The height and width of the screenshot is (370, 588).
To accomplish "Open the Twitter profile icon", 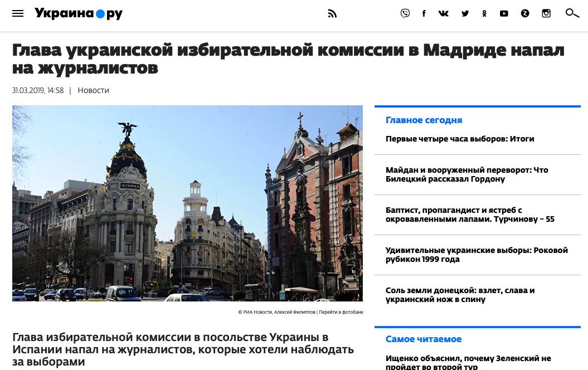I will [465, 13].
